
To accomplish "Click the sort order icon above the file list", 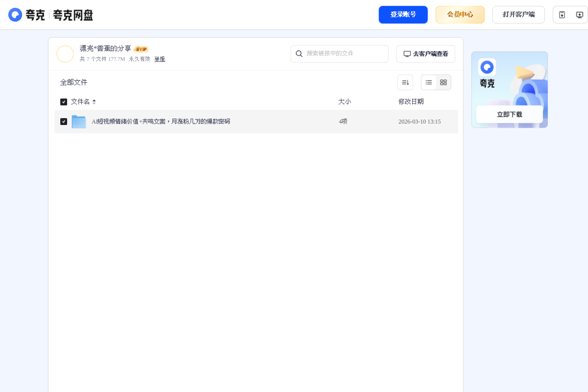I will coord(405,82).
